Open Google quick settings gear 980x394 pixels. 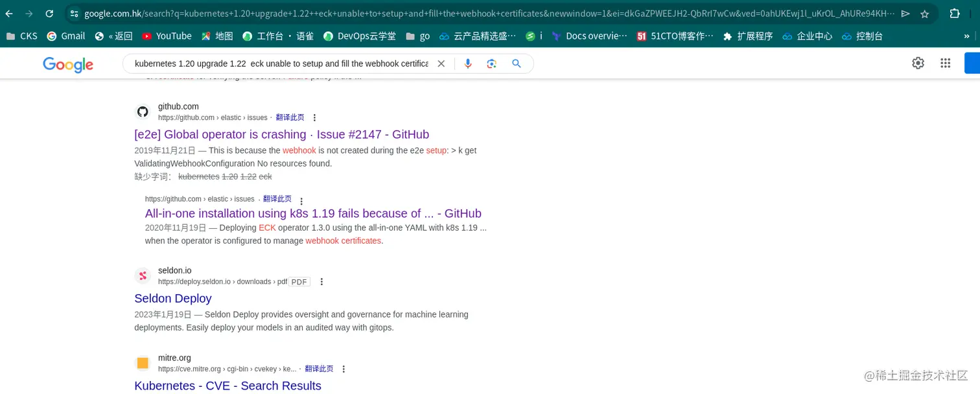tap(918, 63)
